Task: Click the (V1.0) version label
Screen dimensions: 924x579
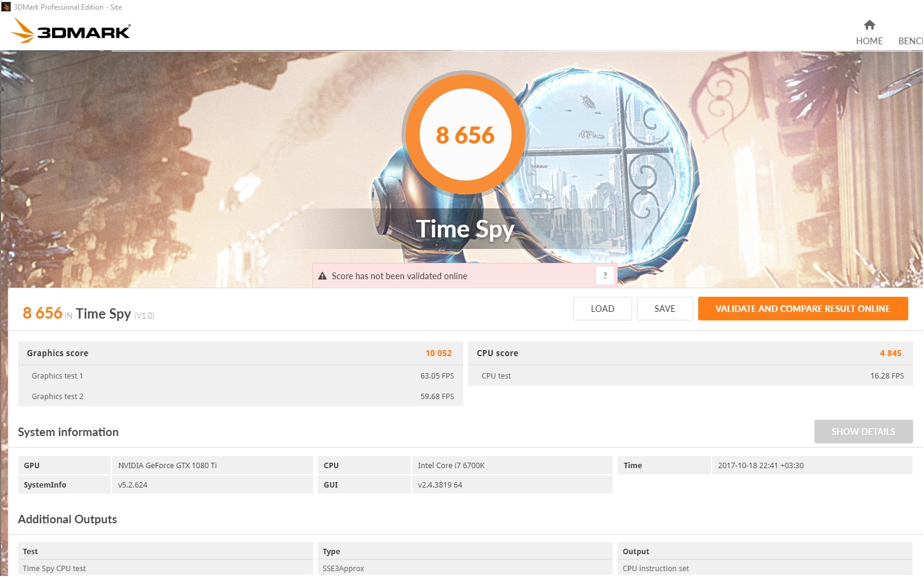Action: click(144, 316)
